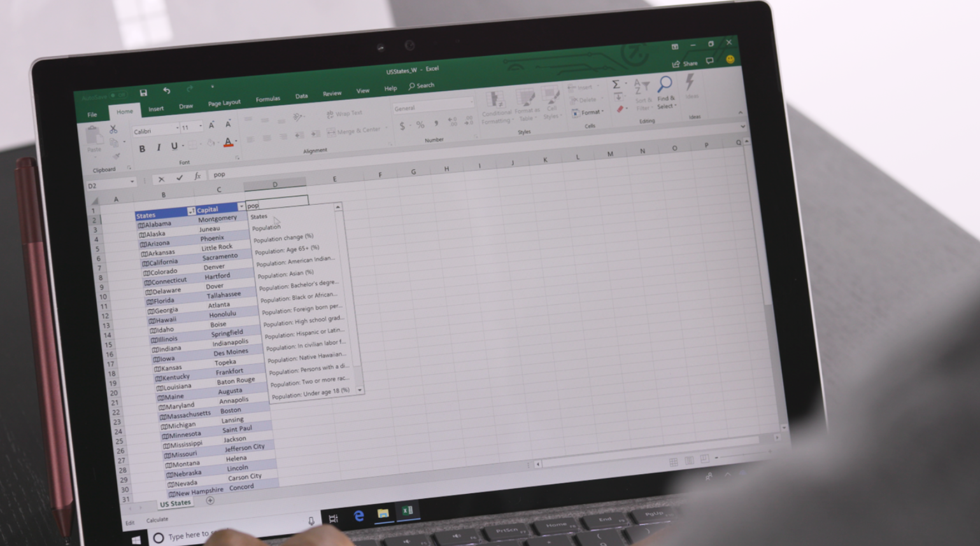The image size is (980, 546).
Task: Open Insert Function fx dialog
Action: click(197, 176)
